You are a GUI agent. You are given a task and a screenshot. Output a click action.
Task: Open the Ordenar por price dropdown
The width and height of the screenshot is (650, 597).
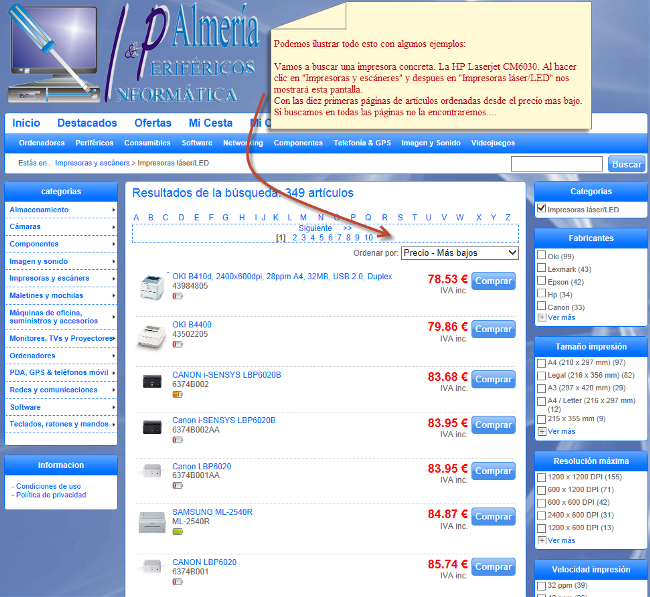coord(459,253)
